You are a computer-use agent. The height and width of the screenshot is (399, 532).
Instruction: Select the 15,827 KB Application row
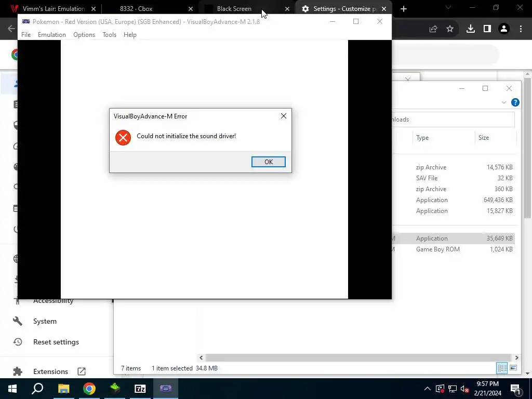coord(453,211)
